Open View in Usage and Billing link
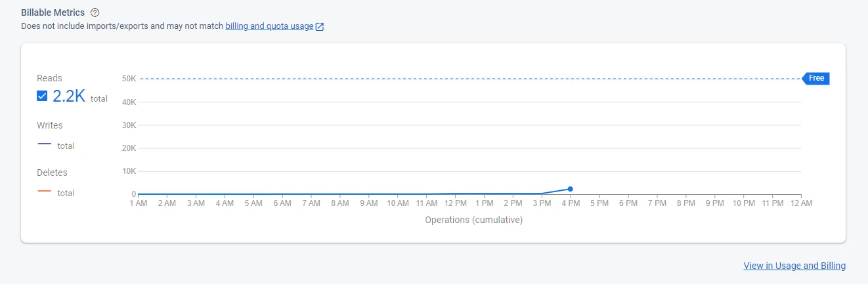Viewport: 868px width, 284px height. pos(794,266)
